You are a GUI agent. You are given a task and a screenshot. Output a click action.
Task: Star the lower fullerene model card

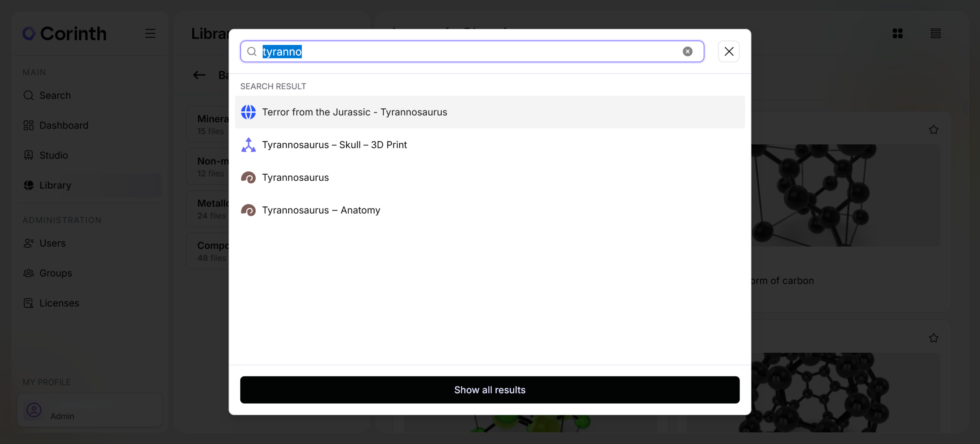coord(933,338)
